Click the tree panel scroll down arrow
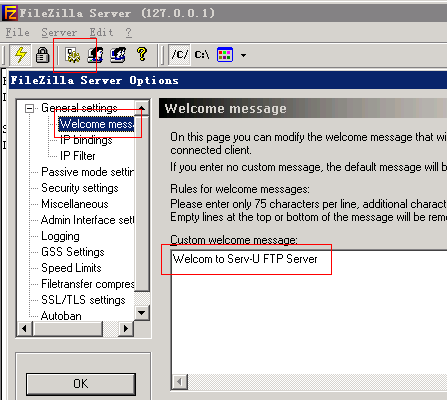This screenshot has width=447, height=400. tap(142, 313)
